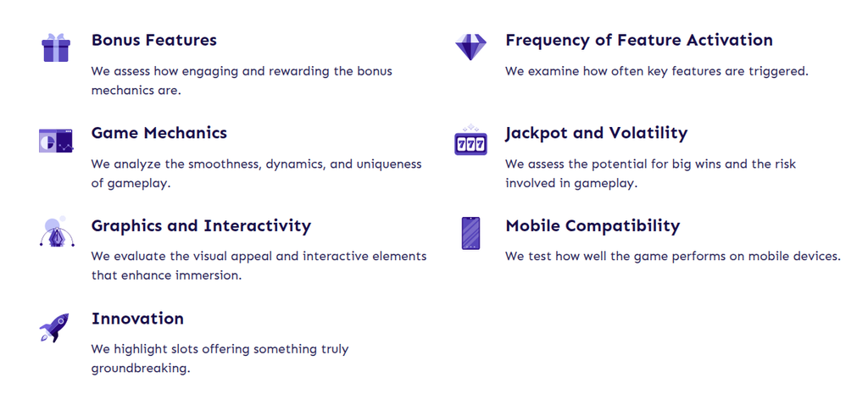The height and width of the screenshot is (405, 868).
Task: Click the 777 slot machine icon
Action: [x=470, y=141]
